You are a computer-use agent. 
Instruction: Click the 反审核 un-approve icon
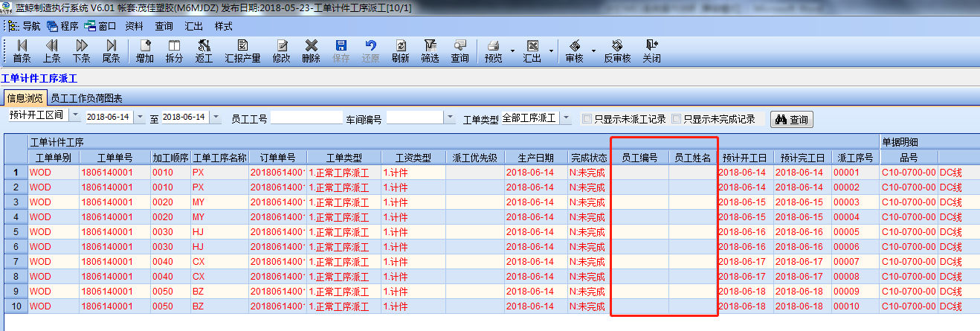(x=616, y=51)
